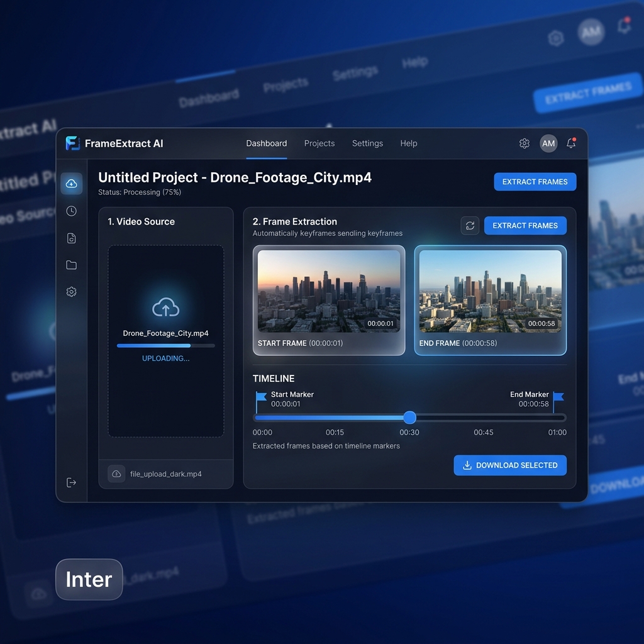Open the Help tab
The image size is (644, 644).
point(409,143)
